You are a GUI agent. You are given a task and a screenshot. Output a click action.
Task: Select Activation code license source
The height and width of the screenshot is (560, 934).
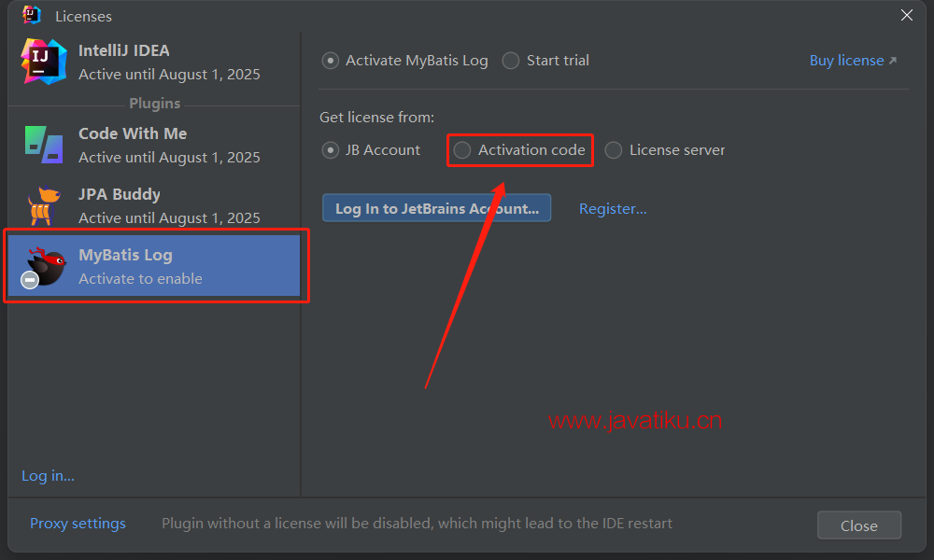520,150
